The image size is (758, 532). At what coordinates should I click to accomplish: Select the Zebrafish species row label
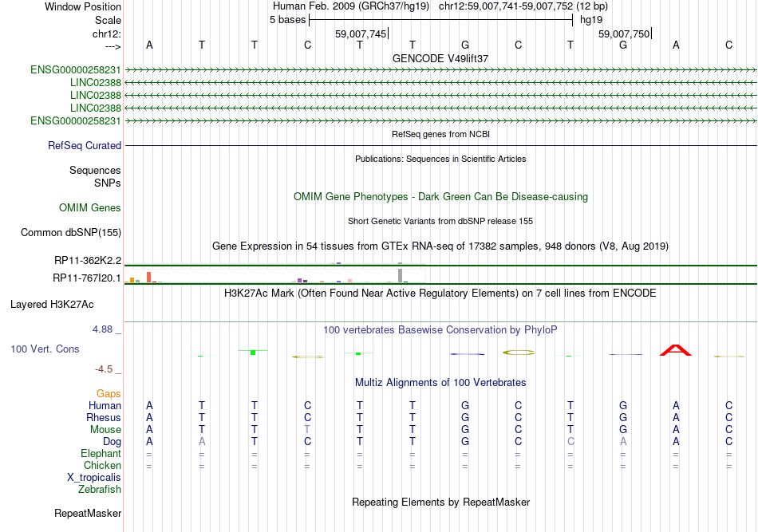pos(100,490)
